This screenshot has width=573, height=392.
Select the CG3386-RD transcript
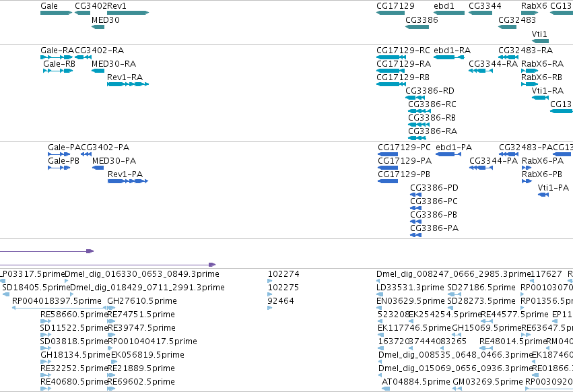415,98
